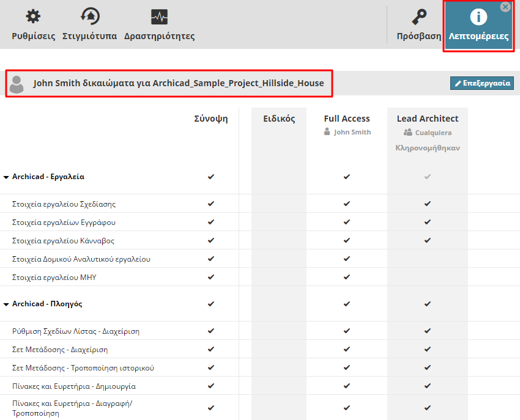Screen dimensions: 520x420
Task: Click Lead Architect column header
Action: (427, 119)
